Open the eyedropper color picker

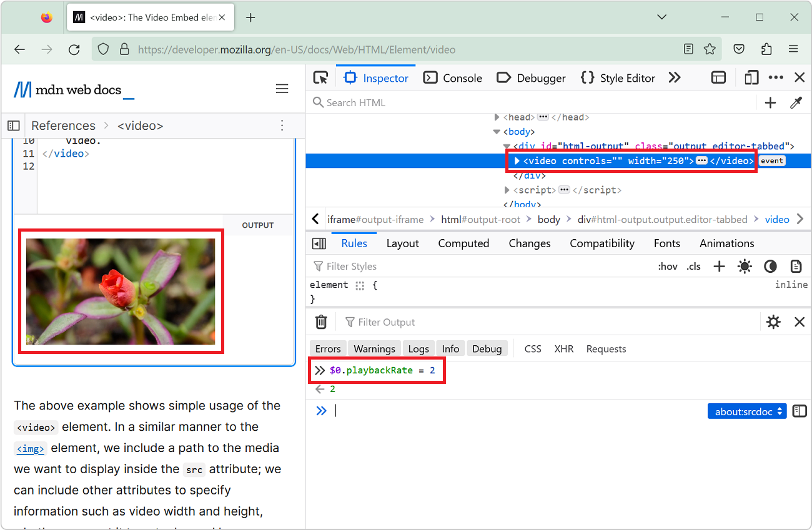796,102
